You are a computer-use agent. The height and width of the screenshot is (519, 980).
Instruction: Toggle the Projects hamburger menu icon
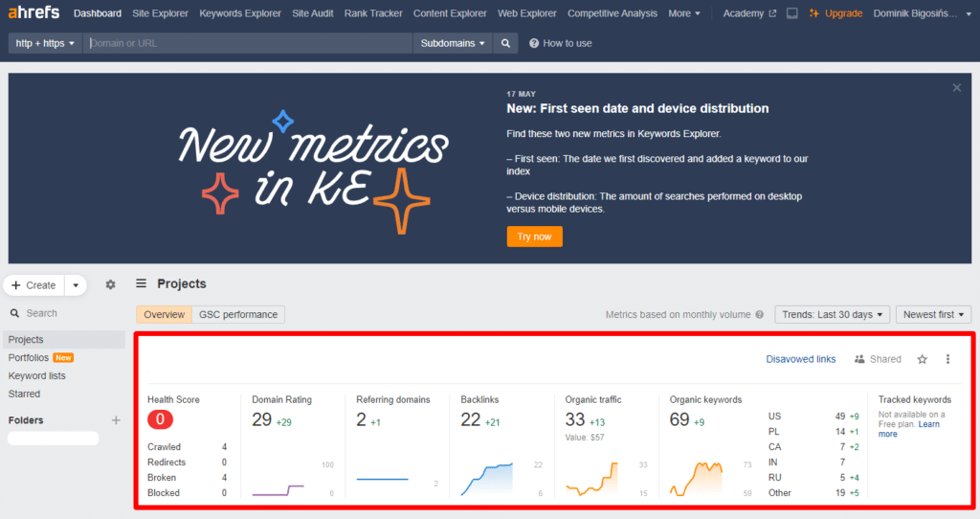(x=142, y=283)
